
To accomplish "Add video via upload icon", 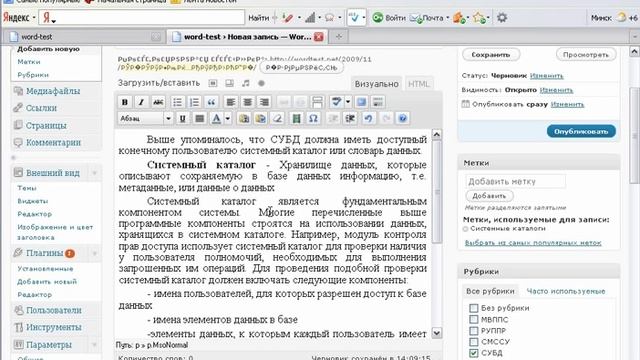I will pyautogui.click(x=229, y=83).
